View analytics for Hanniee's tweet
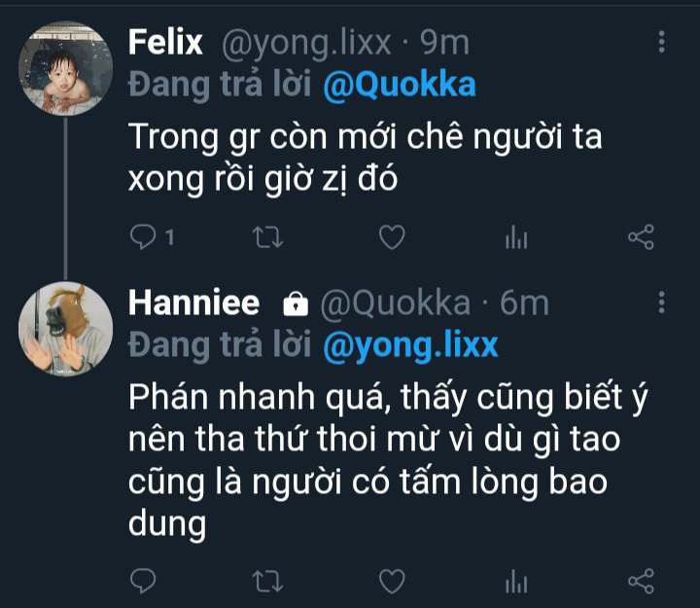The image size is (700, 608). click(515, 582)
